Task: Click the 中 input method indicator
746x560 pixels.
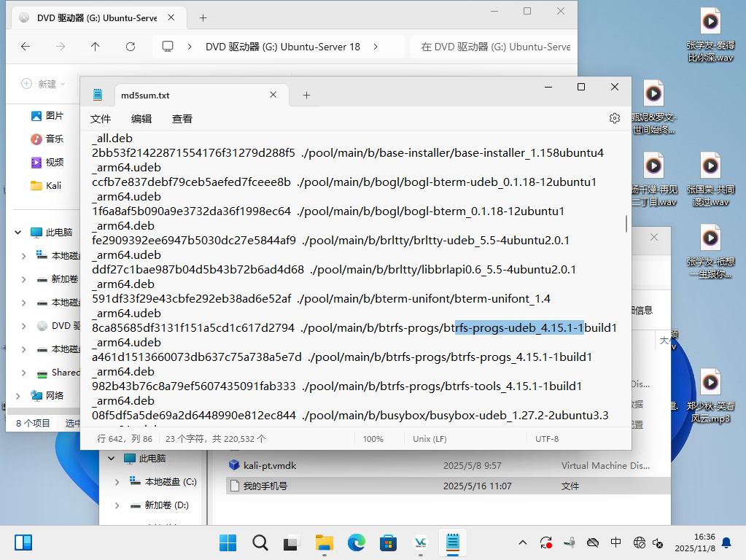Action: (x=615, y=542)
